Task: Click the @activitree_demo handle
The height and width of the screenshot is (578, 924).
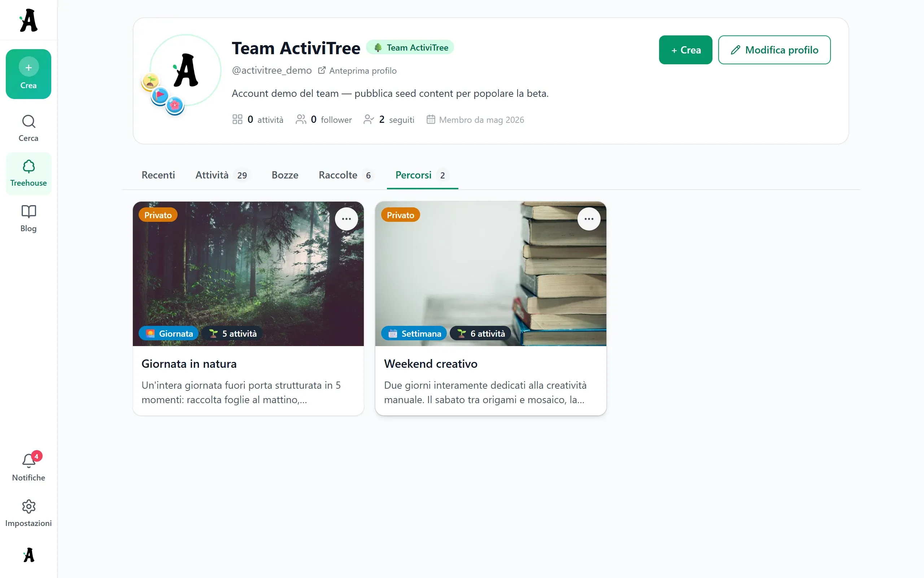Action: click(272, 70)
